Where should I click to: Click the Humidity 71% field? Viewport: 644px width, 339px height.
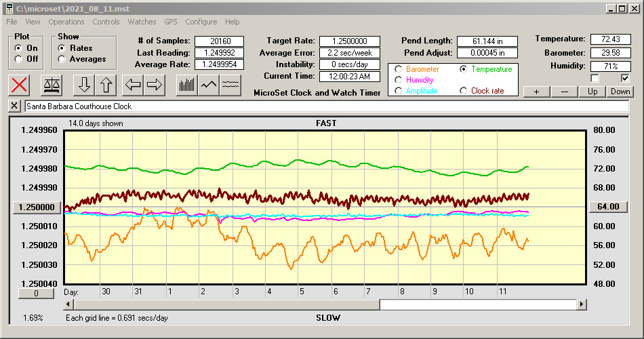(x=610, y=66)
